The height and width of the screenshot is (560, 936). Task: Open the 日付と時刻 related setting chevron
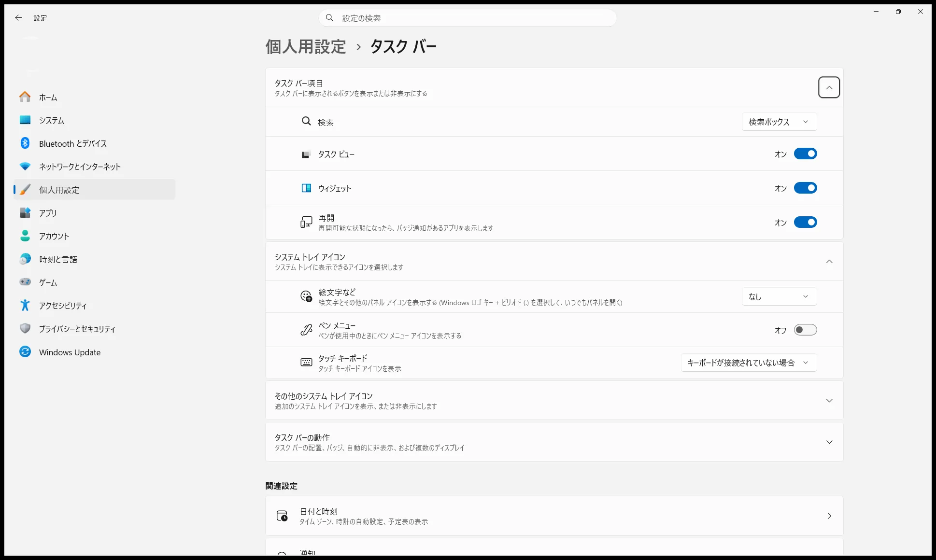click(829, 516)
